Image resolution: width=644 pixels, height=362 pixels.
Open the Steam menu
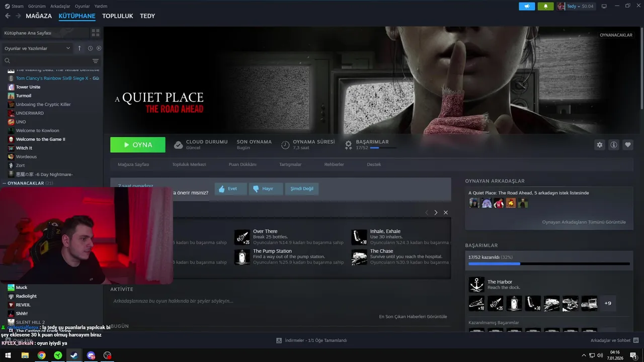point(14,6)
